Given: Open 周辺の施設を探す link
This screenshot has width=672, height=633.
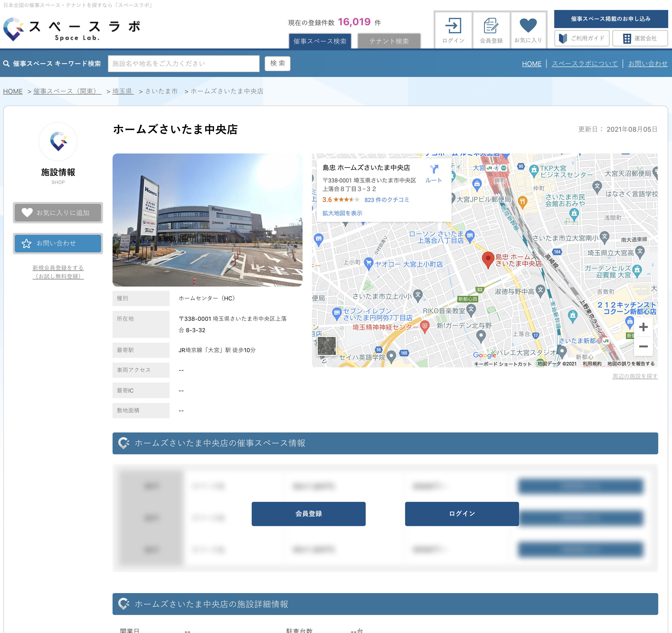Looking at the screenshot, I should (635, 376).
